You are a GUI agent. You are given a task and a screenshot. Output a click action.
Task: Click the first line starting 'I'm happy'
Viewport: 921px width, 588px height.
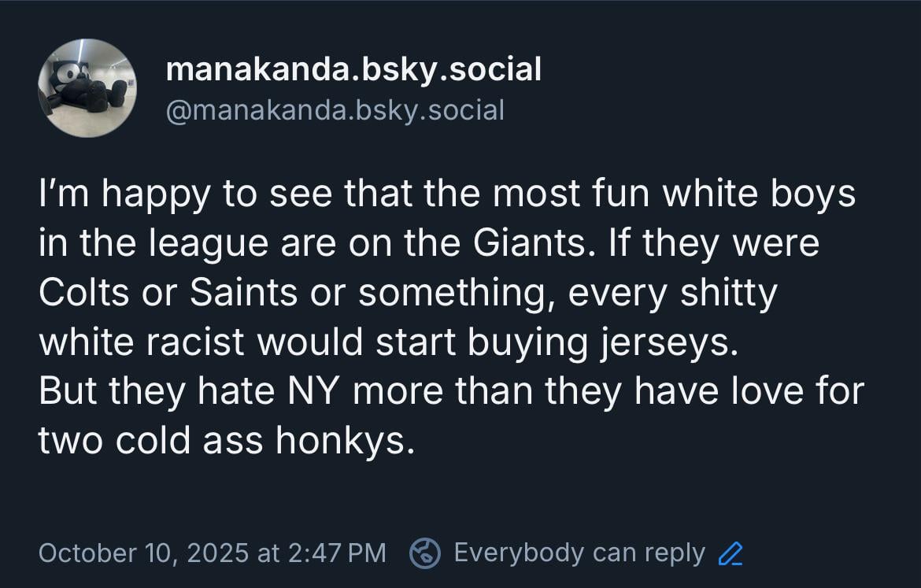pos(446,194)
